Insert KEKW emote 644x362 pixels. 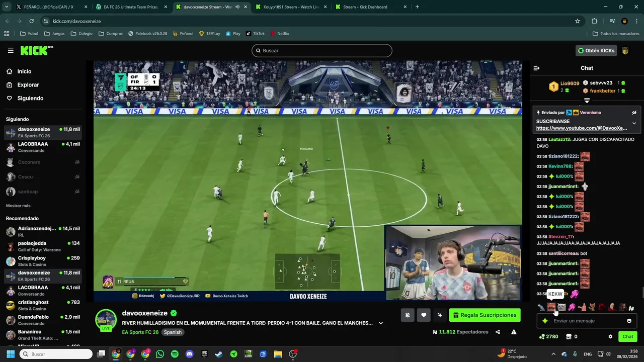click(551, 307)
